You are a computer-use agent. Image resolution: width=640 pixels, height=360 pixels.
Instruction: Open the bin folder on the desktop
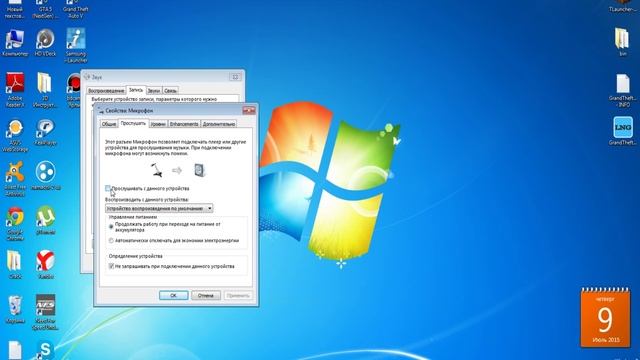[x=622, y=42]
